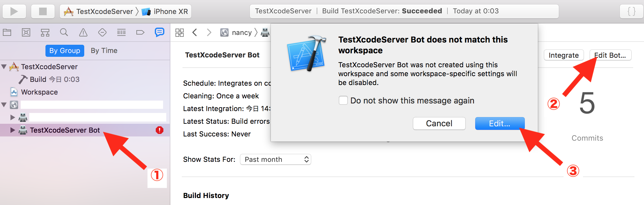
Task: Go back with the left chevron
Action: pos(195,32)
